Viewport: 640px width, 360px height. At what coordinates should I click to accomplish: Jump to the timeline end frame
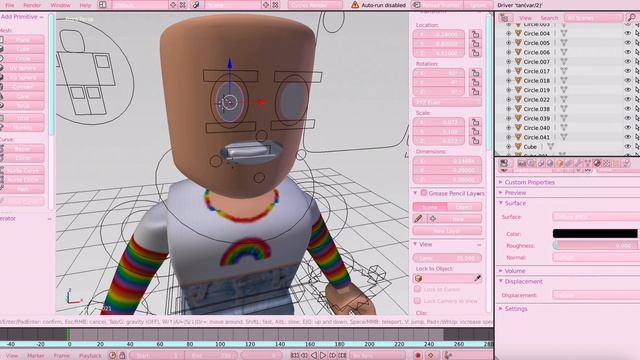pyautogui.click(x=342, y=356)
